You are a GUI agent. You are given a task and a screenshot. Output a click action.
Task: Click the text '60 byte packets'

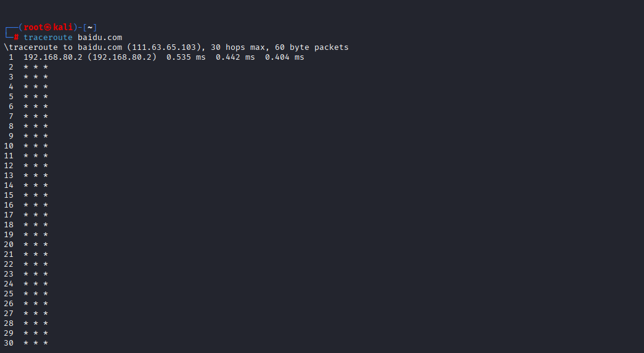311,47
